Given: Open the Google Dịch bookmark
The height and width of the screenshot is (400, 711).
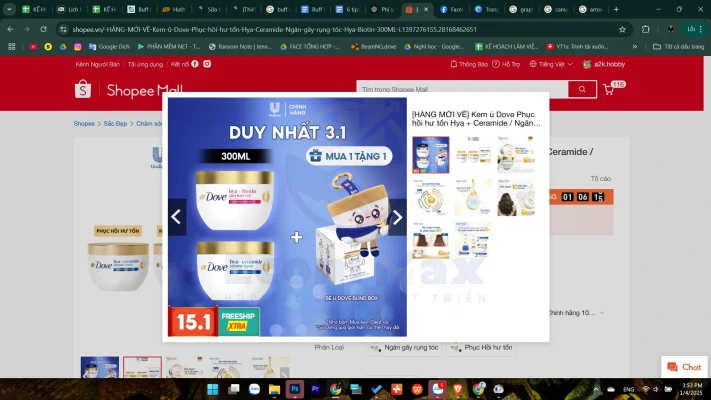Looking at the screenshot, I should pyautogui.click(x=109, y=47).
